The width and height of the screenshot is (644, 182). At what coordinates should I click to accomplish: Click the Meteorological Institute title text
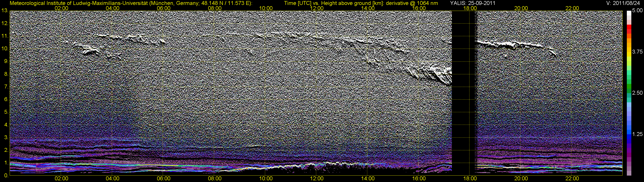point(131,3)
